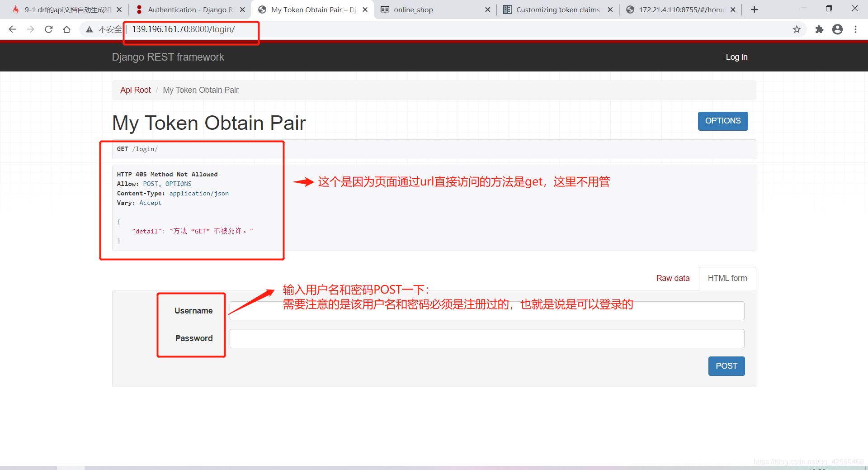Close the online_shop tab
The width and height of the screenshot is (868, 470).
[x=487, y=9]
